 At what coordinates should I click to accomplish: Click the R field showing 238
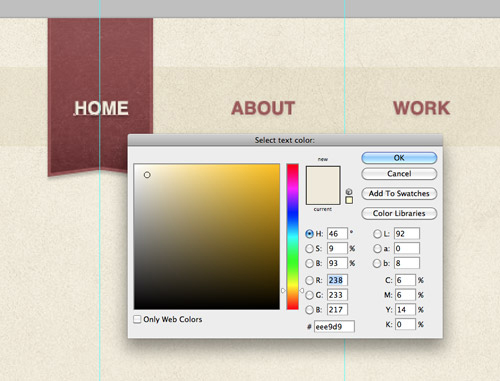coord(337,280)
